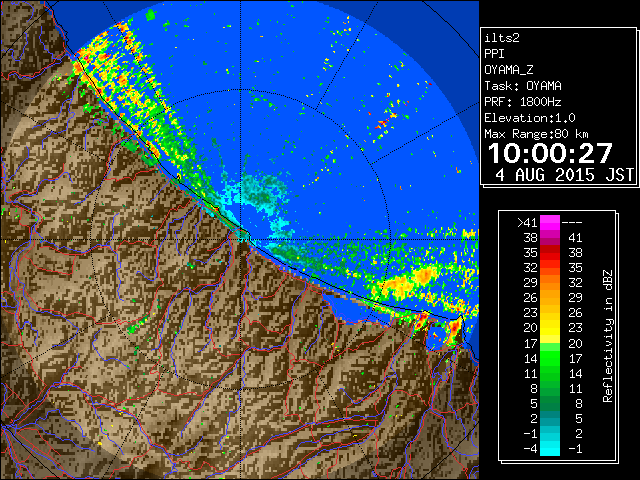Click the 'ilts2' label in info box
This screenshot has height=480, width=640.
click(502, 38)
